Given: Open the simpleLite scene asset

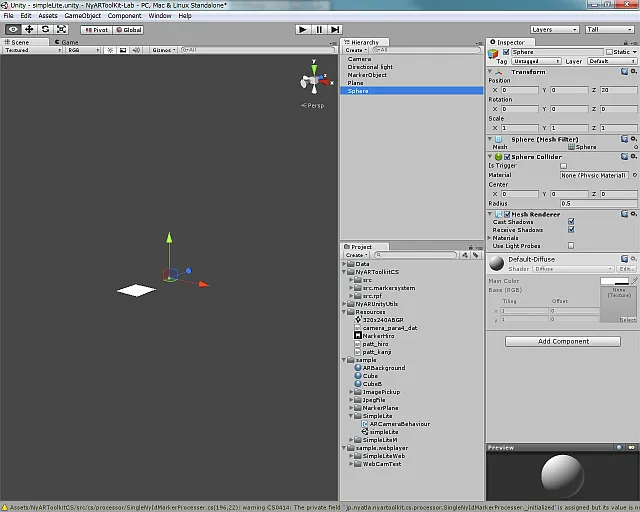Looking at the screenshot, I should point(380,432).
